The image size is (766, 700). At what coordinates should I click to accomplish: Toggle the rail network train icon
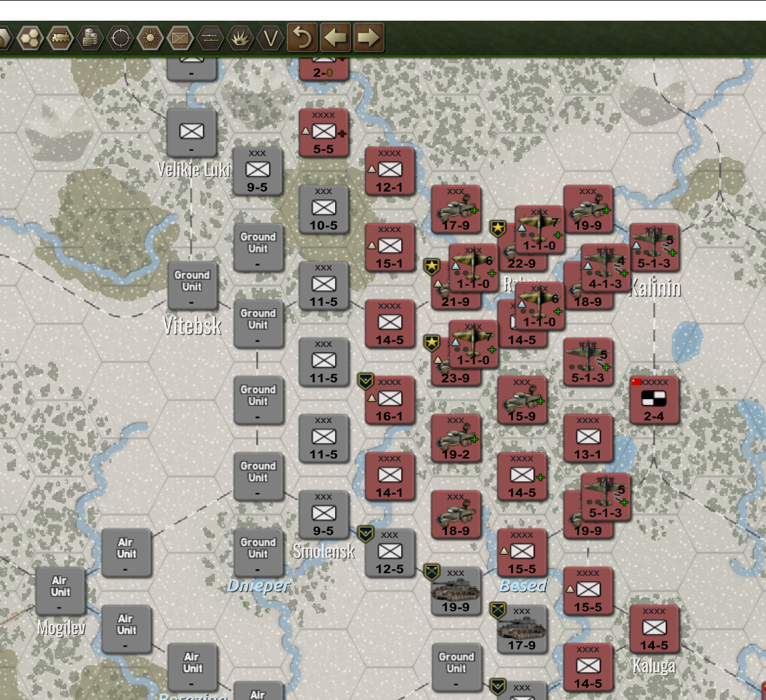tap(60, 37)
